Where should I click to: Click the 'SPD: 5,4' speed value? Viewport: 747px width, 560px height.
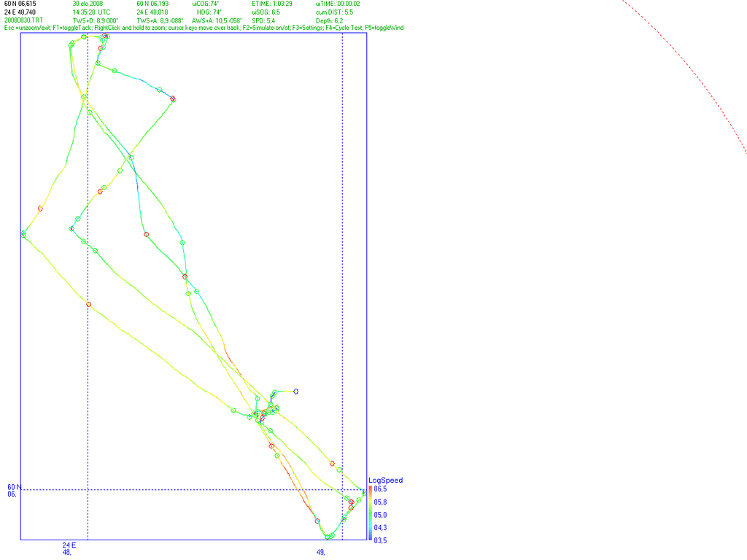263,21
